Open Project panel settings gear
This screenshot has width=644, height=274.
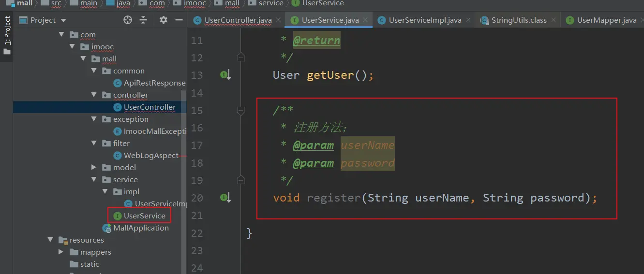[x=164, y=20]
